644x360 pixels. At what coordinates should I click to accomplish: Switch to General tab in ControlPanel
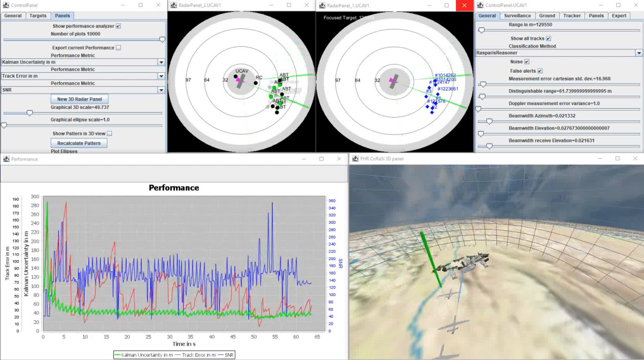(x=13, y=16)
